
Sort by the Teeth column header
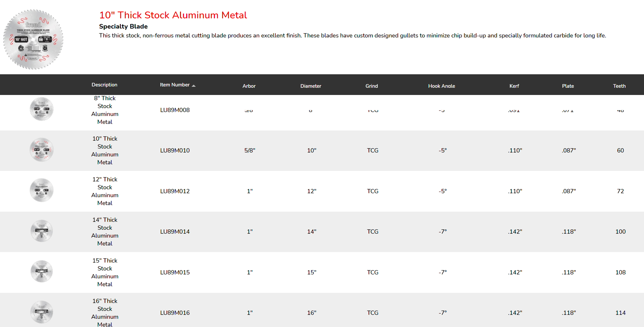(x=619, y=86)
